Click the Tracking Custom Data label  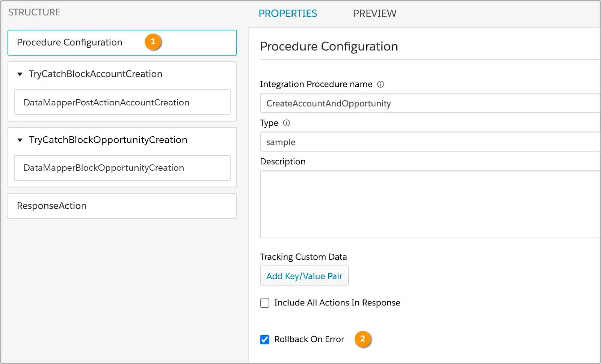303,257
